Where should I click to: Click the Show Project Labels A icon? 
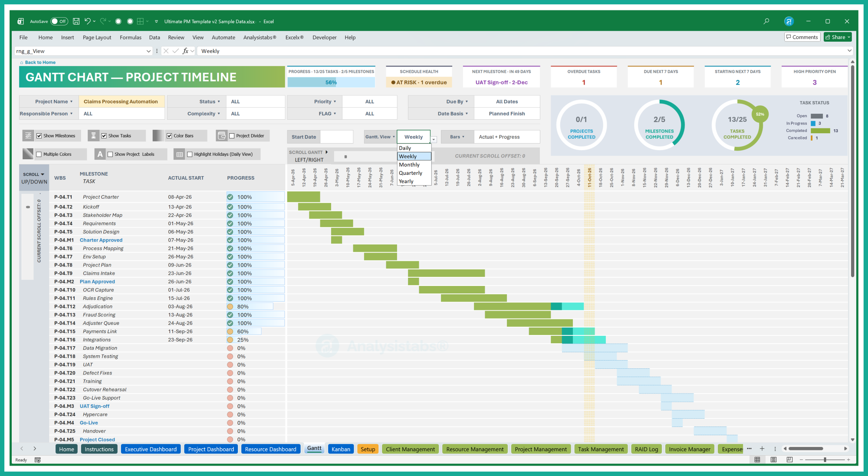[100, 154]
